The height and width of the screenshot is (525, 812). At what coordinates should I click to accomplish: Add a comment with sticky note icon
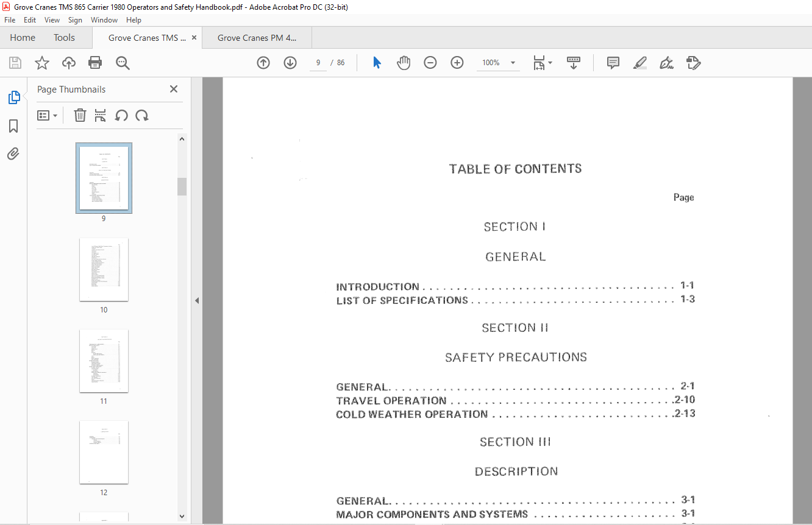pyautogui.click(x=613, y=63)
